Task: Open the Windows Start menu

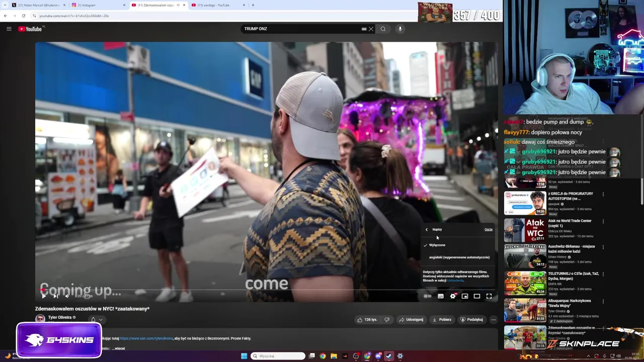Action: click(x=244, y=356)
